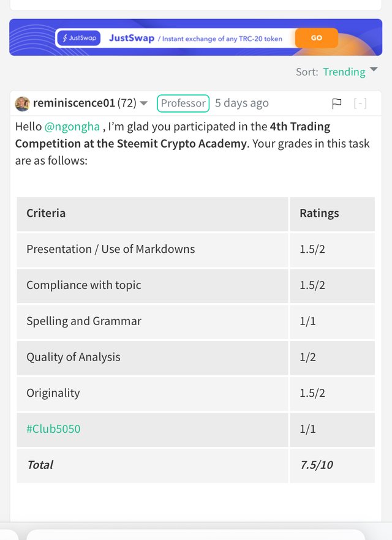Click the 5 days ago timestamp

pyautogui.click(x=242, y=103)
